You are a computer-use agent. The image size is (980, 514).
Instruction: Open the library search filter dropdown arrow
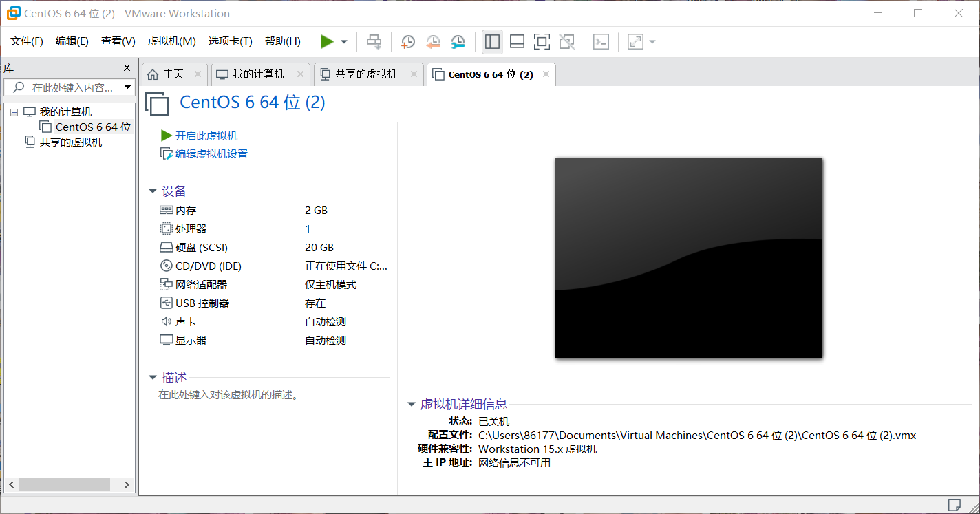click(x=127, y=87)
